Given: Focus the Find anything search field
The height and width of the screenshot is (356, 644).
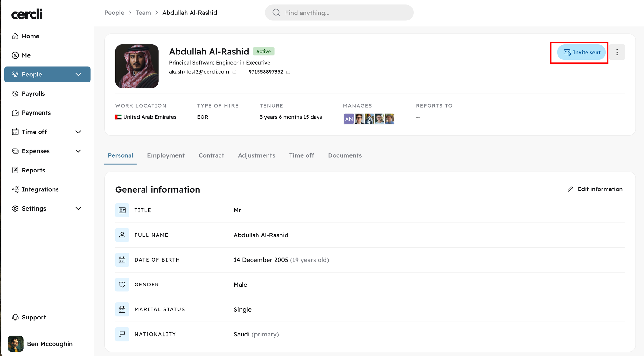Looking at the screenshot, I should pos(339,13).
